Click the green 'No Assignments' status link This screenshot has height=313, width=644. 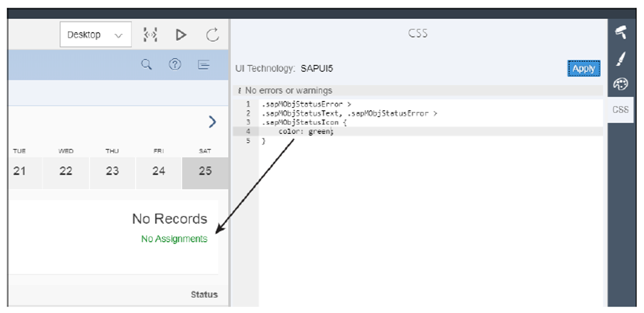[174, 238]
